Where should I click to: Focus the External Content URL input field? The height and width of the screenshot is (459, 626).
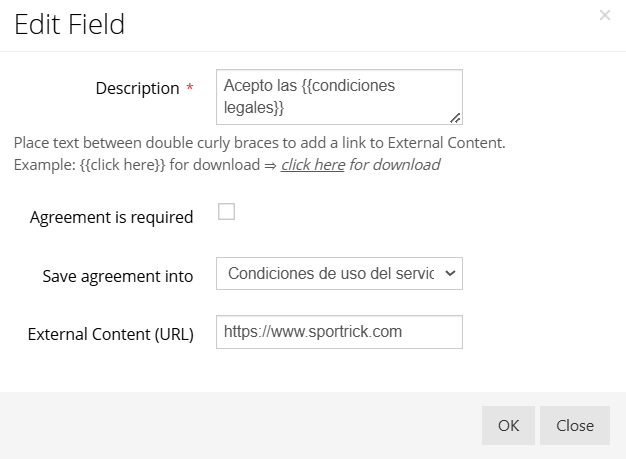pos(339,332)
